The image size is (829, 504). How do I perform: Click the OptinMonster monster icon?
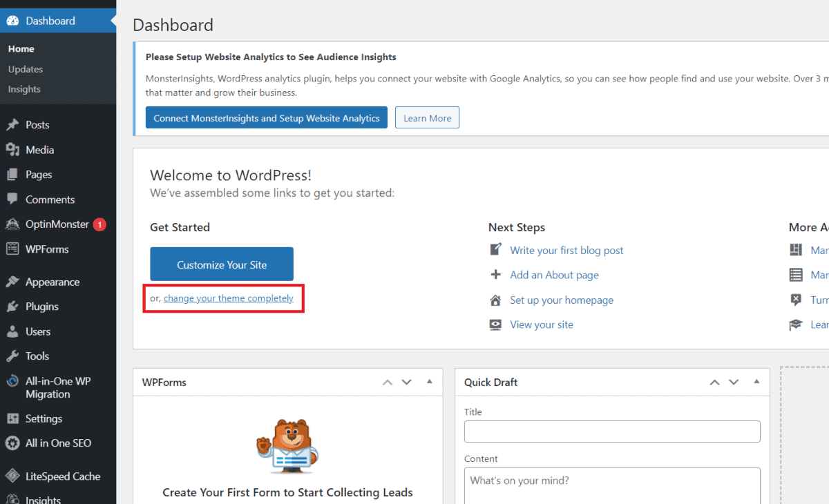[x=12, y=224]
